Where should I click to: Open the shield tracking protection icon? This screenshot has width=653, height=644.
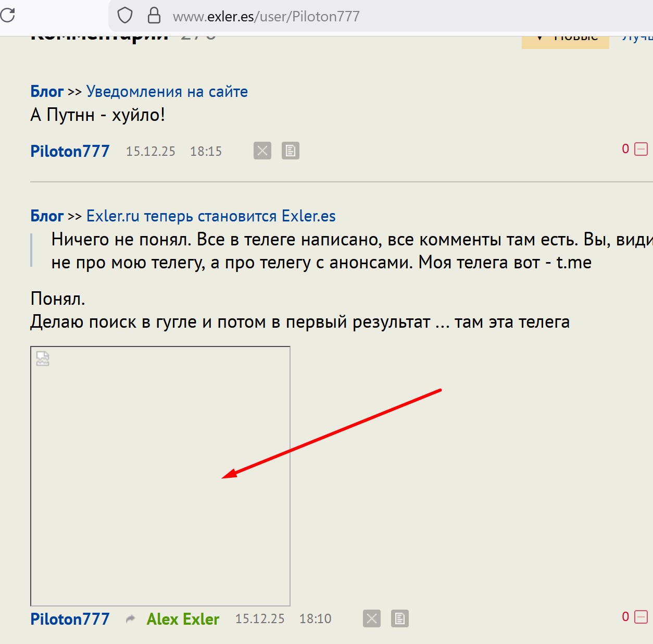click(125, 16)
